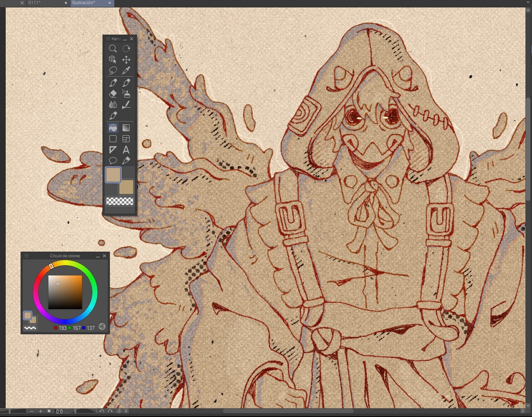
Task: Select the Speech balloon tool
Action: click(x=113, y=161)
